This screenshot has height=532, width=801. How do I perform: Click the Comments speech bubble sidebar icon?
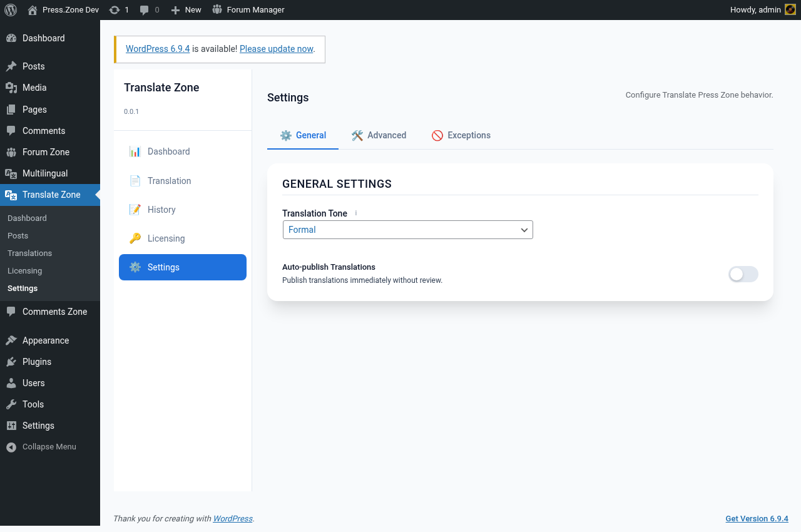click(x=11, y=131)
